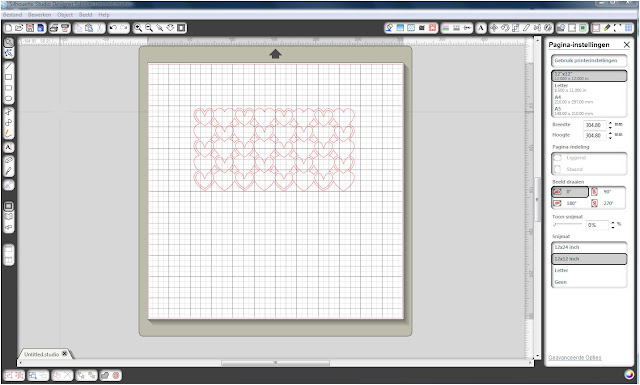The height and width of the screenshot is (385, 640).
Task: Set view rotation to 0°
Action: 570,191
